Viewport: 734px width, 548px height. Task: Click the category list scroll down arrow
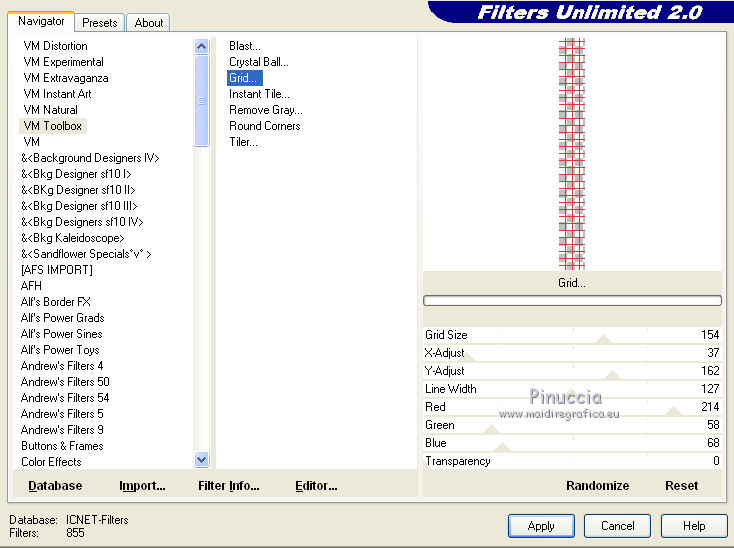[x=201, y=460]
